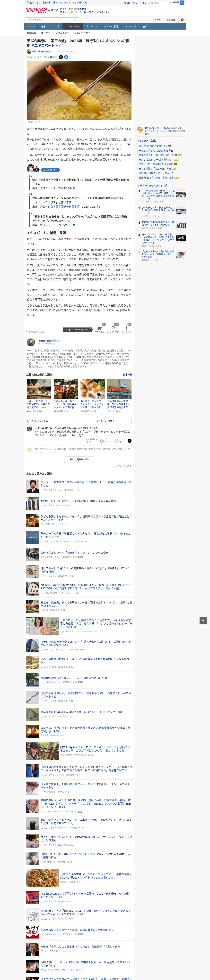This screenshot has width=210, height=980.
Task: Open the みんなの意見 navigation tab
Action: (111, 27)
